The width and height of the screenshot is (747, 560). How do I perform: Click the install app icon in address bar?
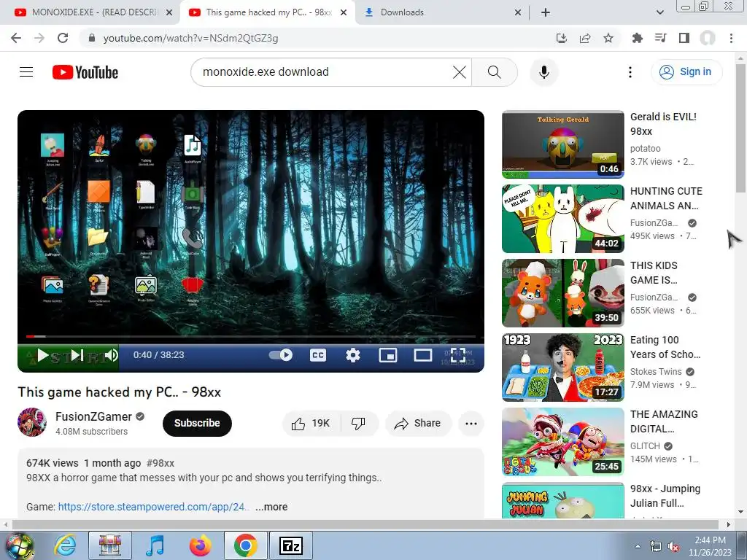(x=562, y=38)
